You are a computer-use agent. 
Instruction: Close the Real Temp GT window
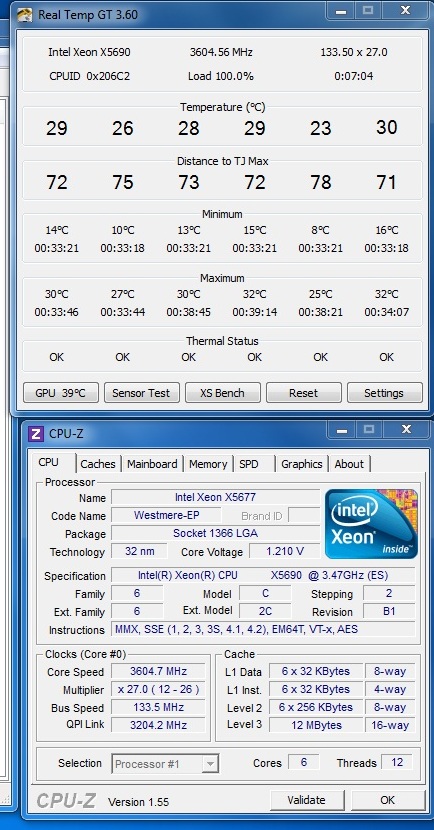(x=405, y=10)
